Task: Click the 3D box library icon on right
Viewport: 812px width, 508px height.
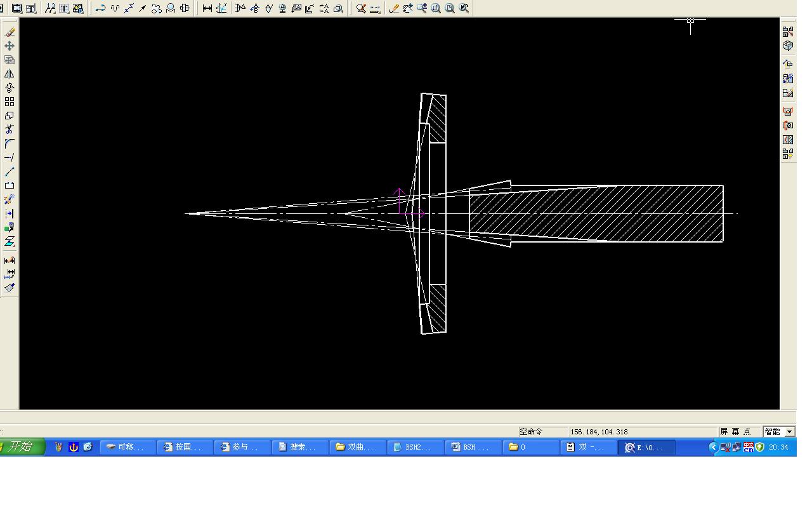Action: [x=788, y=46]
